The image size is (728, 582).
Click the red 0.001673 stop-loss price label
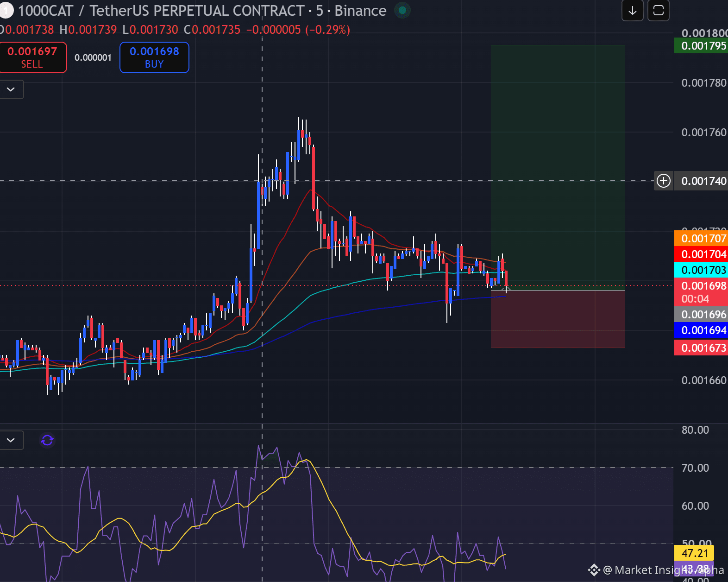pyautogui.click(x=701, y=348)
